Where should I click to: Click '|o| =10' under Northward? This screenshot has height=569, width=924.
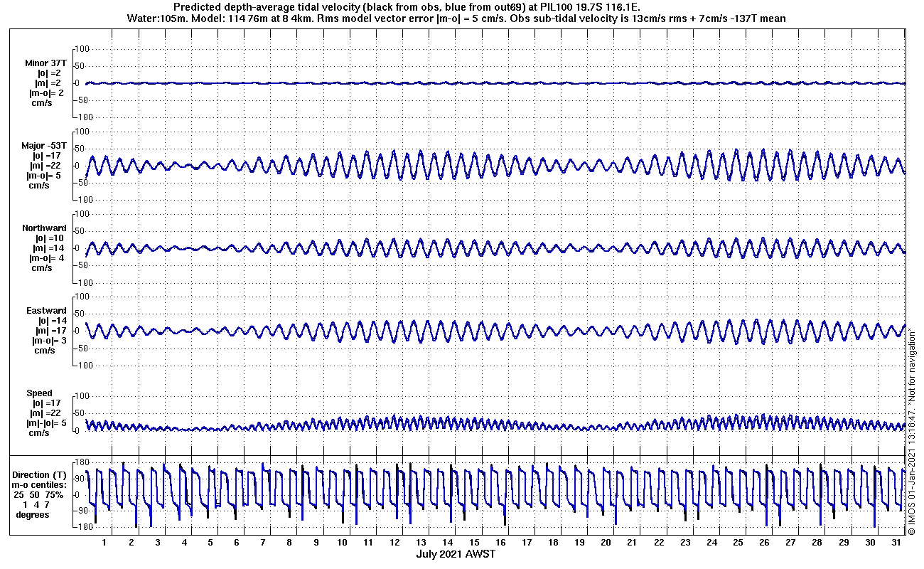(50, 238)
